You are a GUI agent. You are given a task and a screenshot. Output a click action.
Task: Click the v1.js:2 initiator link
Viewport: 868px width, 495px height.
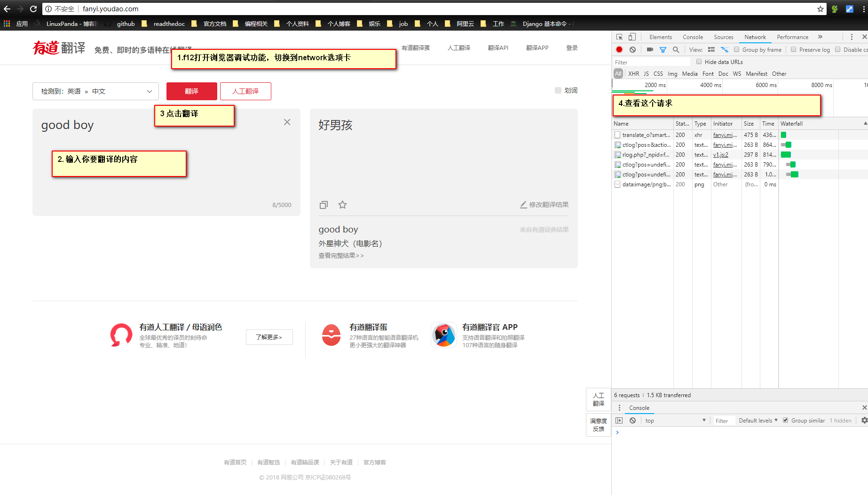[720, 154]
